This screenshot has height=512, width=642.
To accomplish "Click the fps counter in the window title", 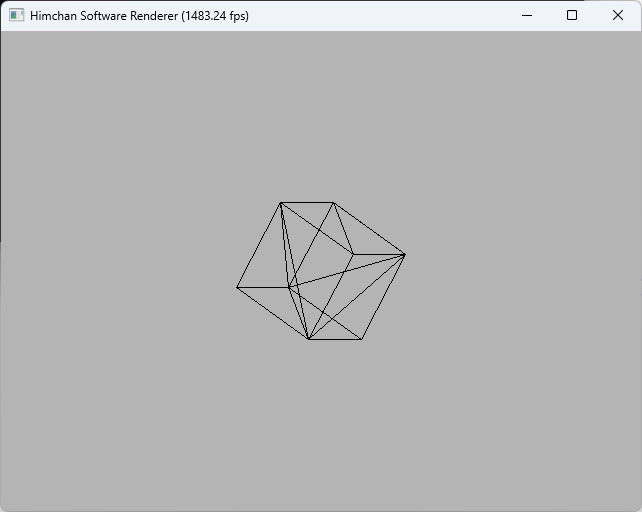I will pyautogui.click(x=215, y=16).
